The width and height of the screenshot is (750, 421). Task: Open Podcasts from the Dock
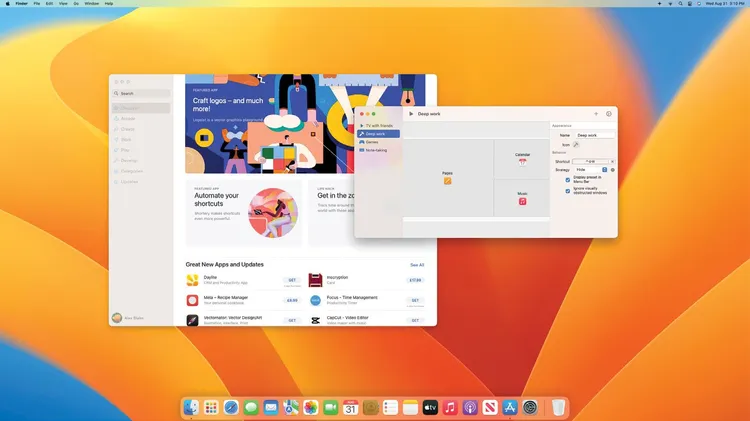click(470, 408)
